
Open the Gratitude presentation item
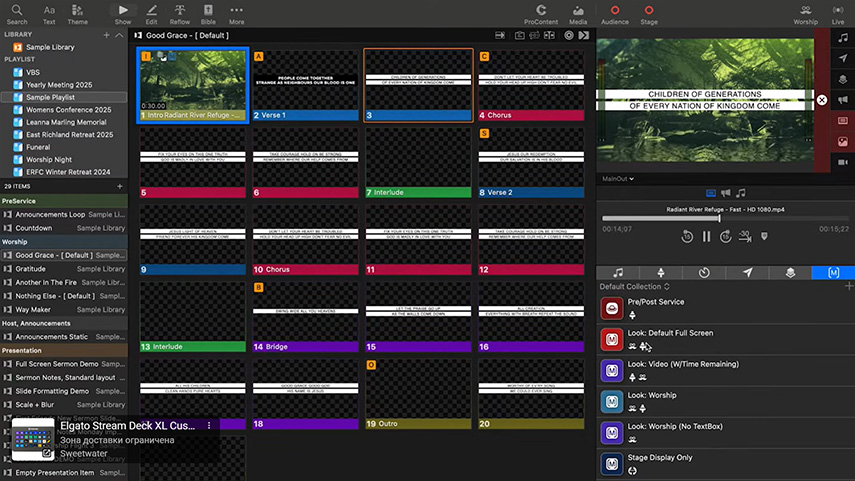tap(64, 269)
